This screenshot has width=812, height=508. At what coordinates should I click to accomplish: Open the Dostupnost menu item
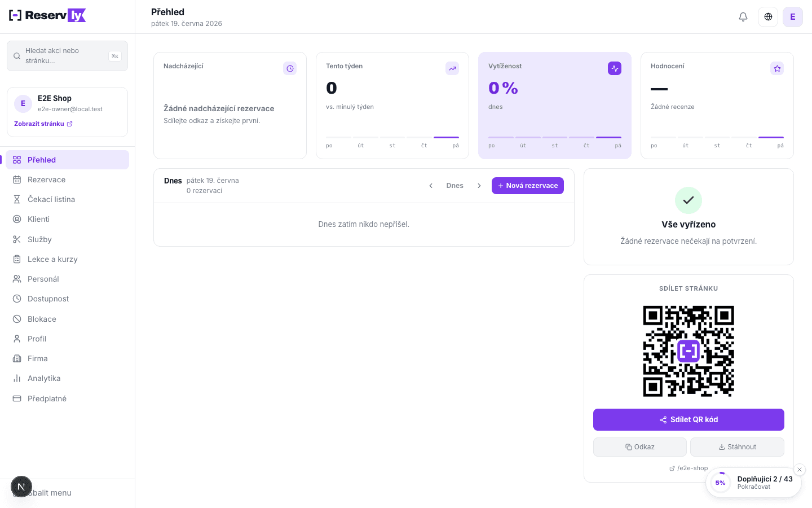pyautogui.click(x=67, y=299)
